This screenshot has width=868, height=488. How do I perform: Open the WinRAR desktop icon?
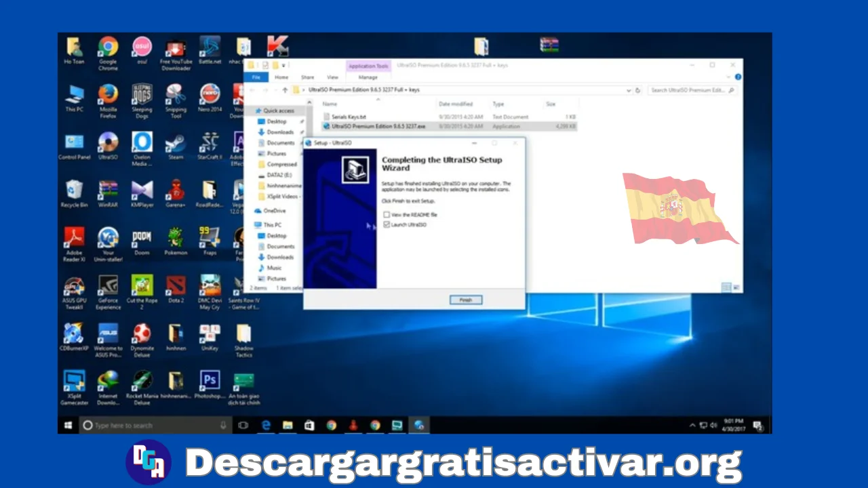coord(108,194)
